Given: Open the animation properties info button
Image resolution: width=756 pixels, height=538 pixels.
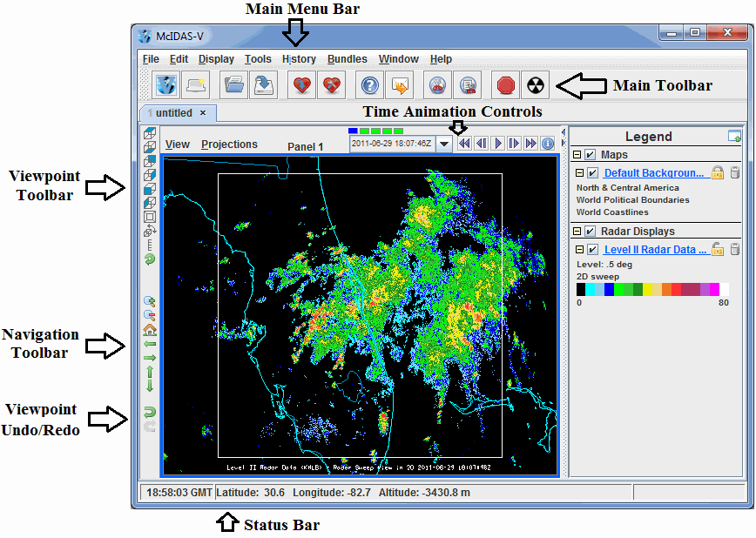Looking at the screenshot, I should [548, 144].
